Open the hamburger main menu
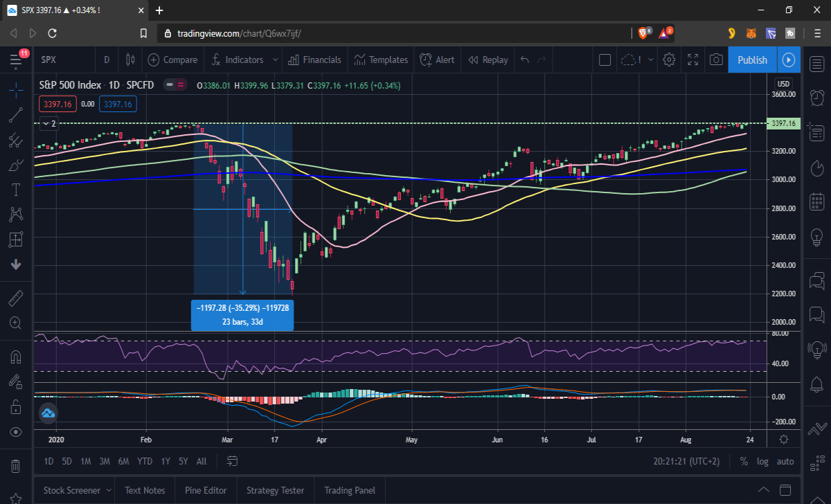The width and height of the screenshot is (831, 504). point(16,60)
